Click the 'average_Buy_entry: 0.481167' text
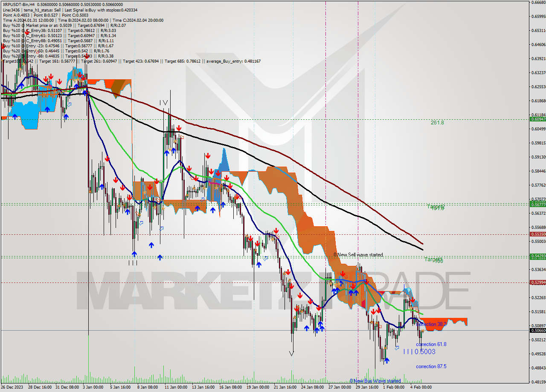 point(233,61)
